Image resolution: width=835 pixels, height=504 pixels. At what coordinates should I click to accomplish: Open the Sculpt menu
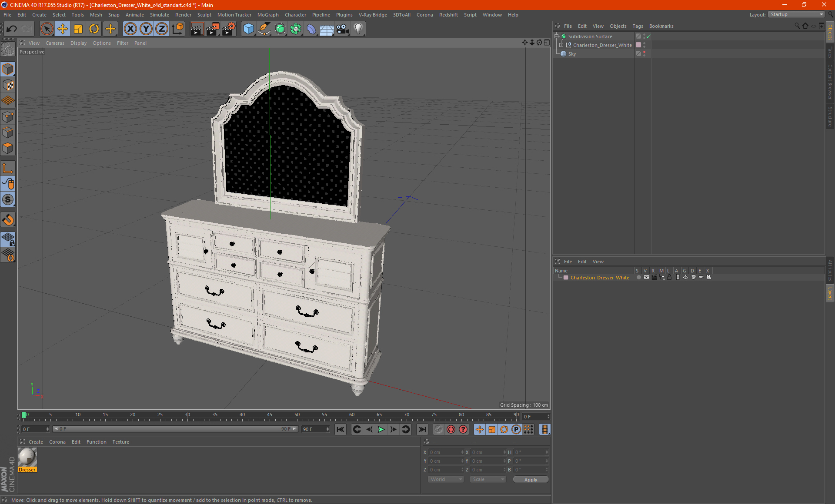(204, 15)
